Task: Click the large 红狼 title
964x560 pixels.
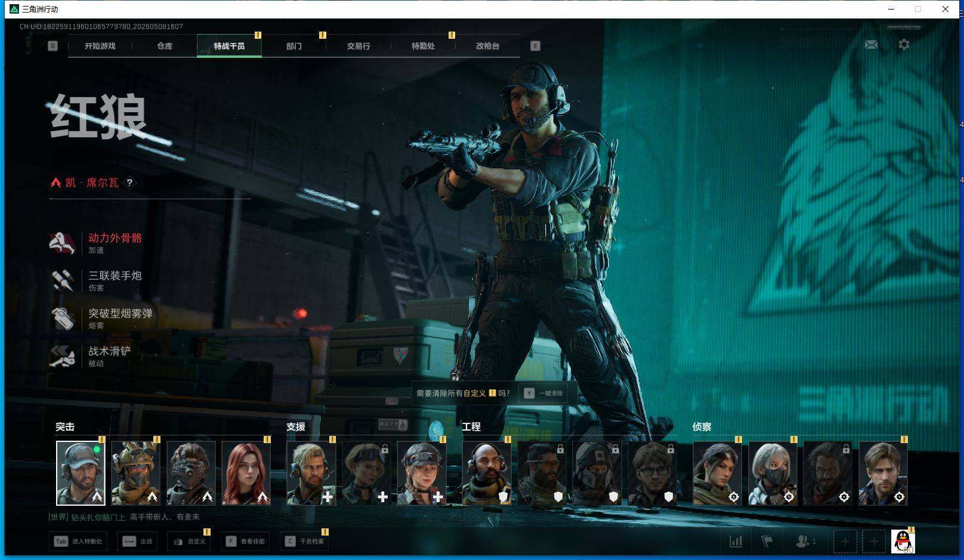Action: coord(98,117)
